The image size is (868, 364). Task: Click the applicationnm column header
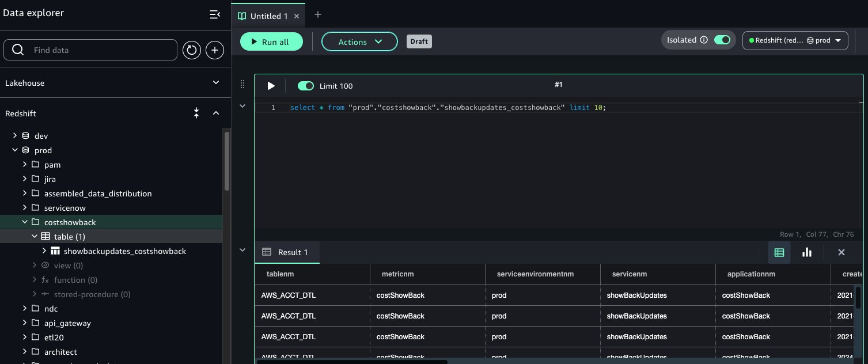[774, 274]
